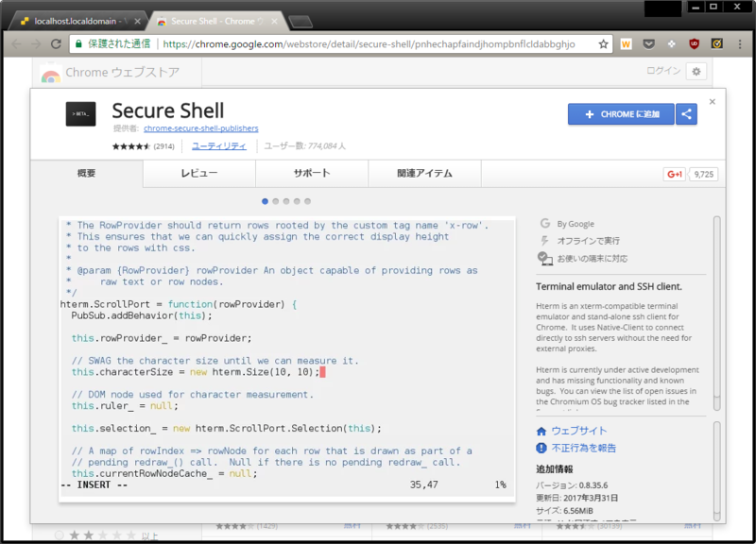
Task: Select the fifth screenshot carousel dot
Action: 308,201
